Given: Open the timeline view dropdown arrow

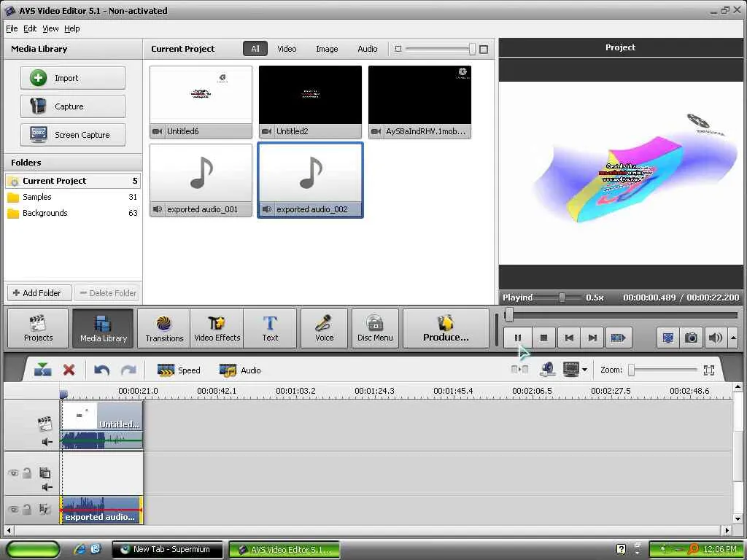Looking at the screenshot, I should (584, 370).
